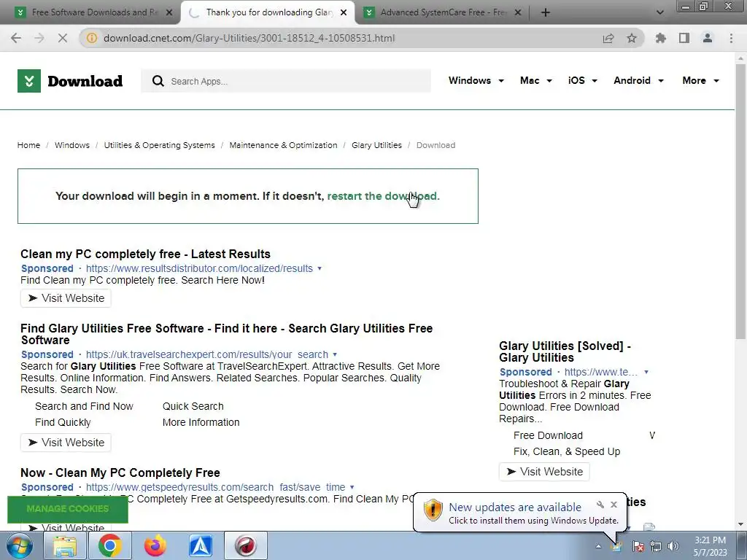Screen dimensions: 747x560
Task: Open the sidebar ad options arrow
Action: click(x=646, y=373)
